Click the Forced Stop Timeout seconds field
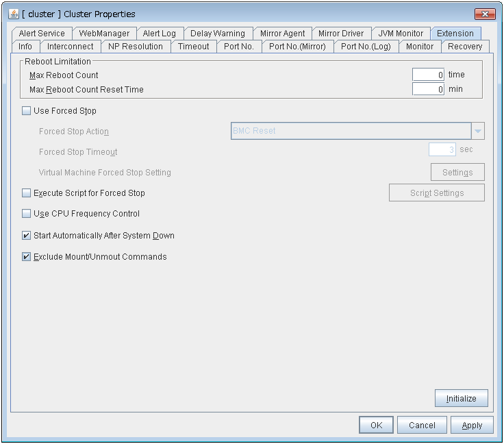This screenshot has width=504, height=444. 442,150
